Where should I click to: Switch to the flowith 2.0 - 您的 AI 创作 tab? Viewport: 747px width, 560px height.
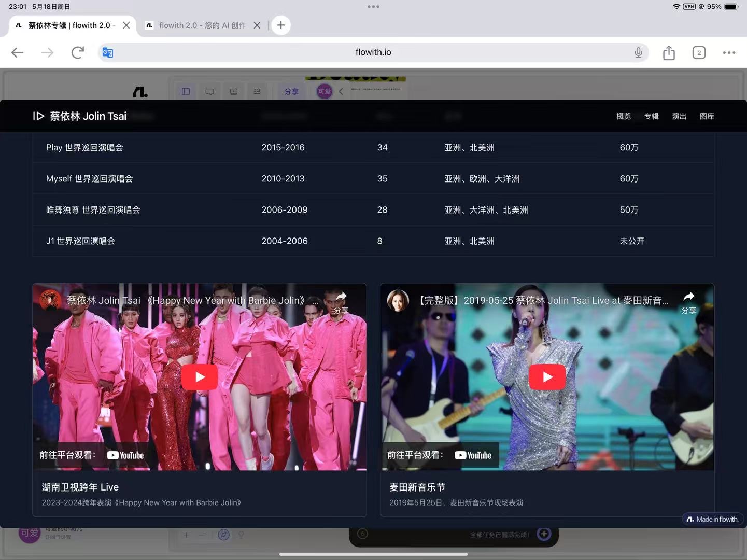point(202,25)
